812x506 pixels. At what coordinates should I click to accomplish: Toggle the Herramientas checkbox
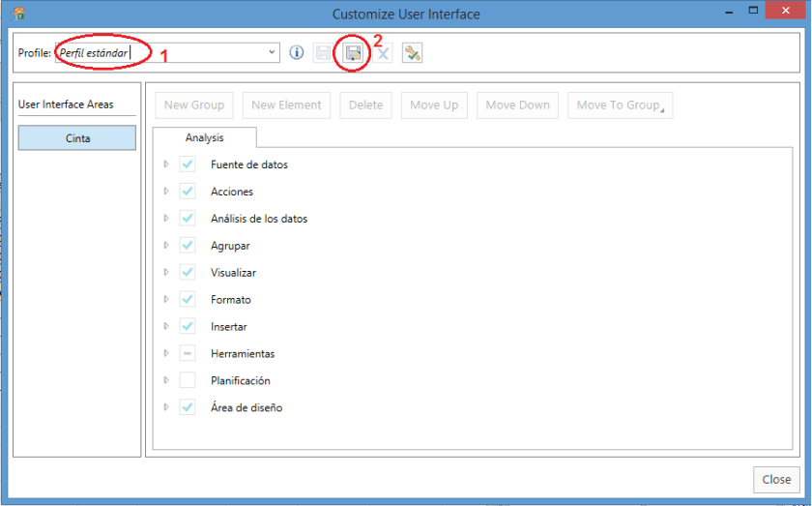click(x=188, y=354)
